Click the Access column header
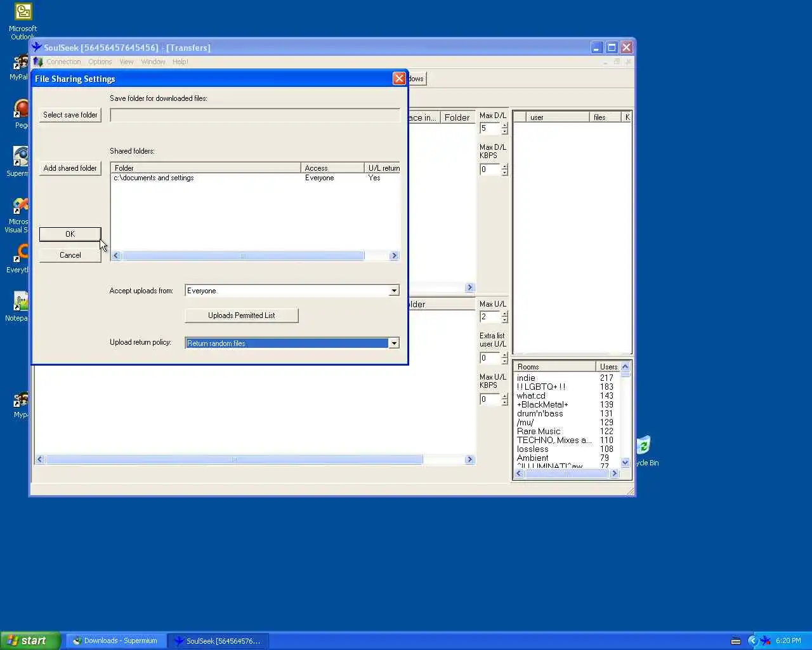The image size is (812, 650). point(332,168)
